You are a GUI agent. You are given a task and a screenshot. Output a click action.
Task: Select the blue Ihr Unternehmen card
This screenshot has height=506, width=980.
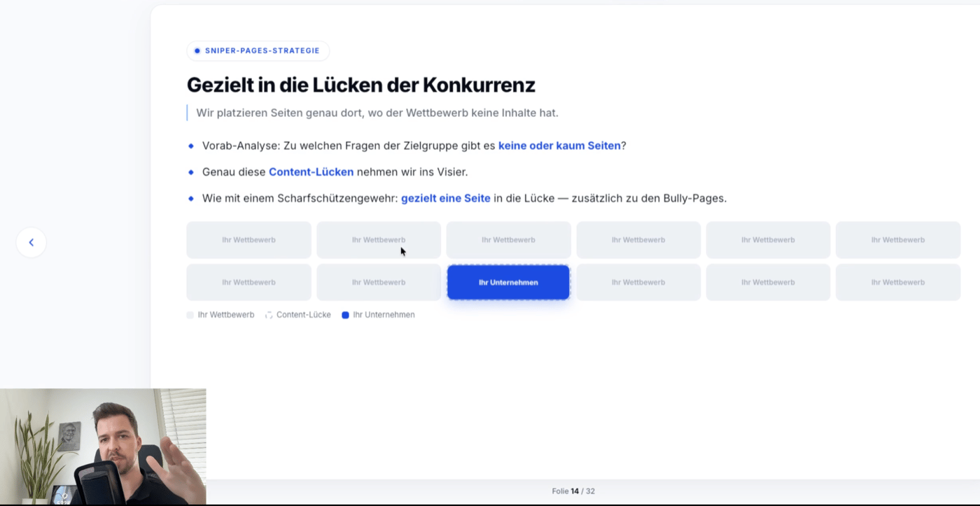pyautogui.click(x=508, y=282)
